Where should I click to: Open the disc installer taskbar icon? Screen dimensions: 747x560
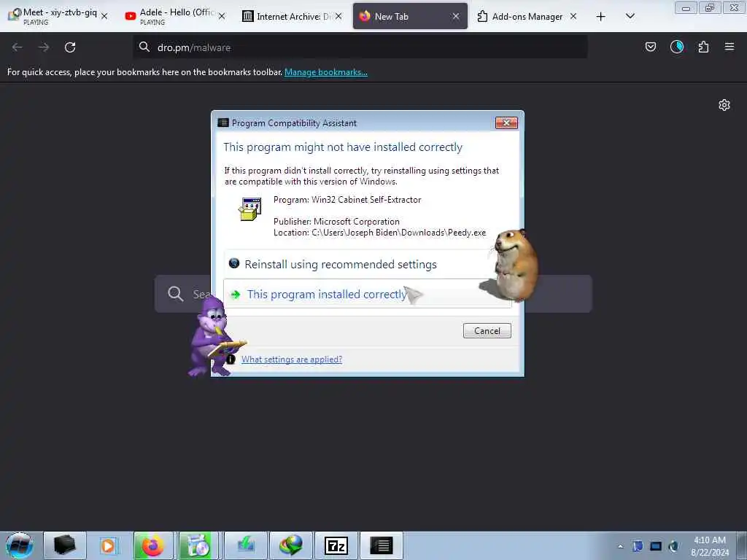tap(198, 545)
